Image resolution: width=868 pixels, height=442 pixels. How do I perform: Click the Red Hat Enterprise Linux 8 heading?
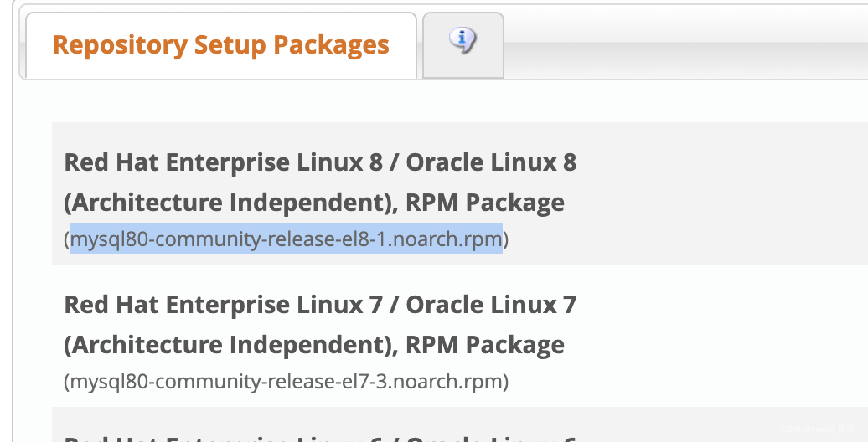click(x=223, y=162)
